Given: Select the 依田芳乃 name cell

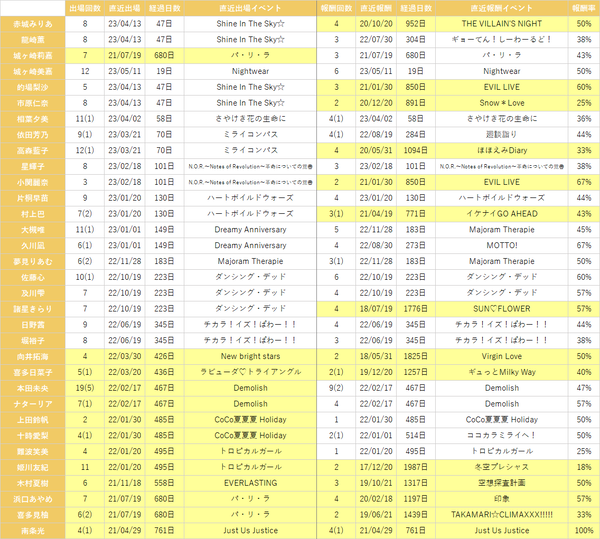Looking at the screenshot, I should 33,135.
